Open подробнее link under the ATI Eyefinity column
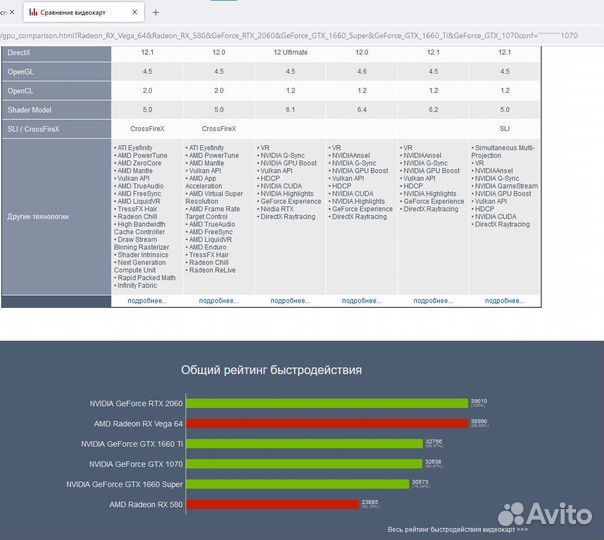 (147, 299)
